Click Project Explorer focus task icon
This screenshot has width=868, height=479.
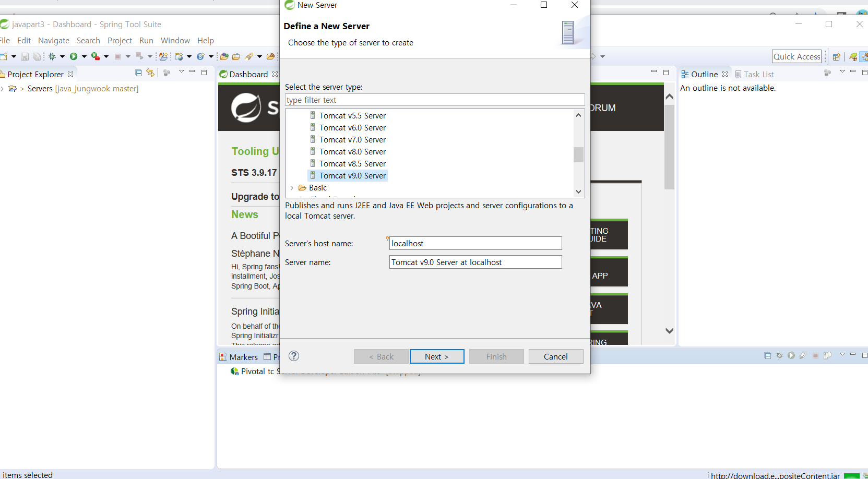point(167,73)
